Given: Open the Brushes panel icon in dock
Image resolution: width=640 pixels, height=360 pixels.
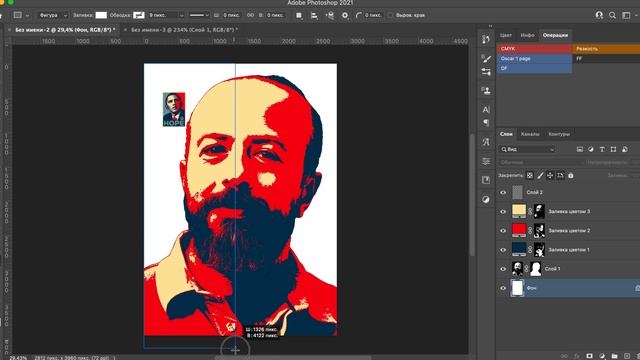Looking at the screenshot, I should click(x=486, y=58).
